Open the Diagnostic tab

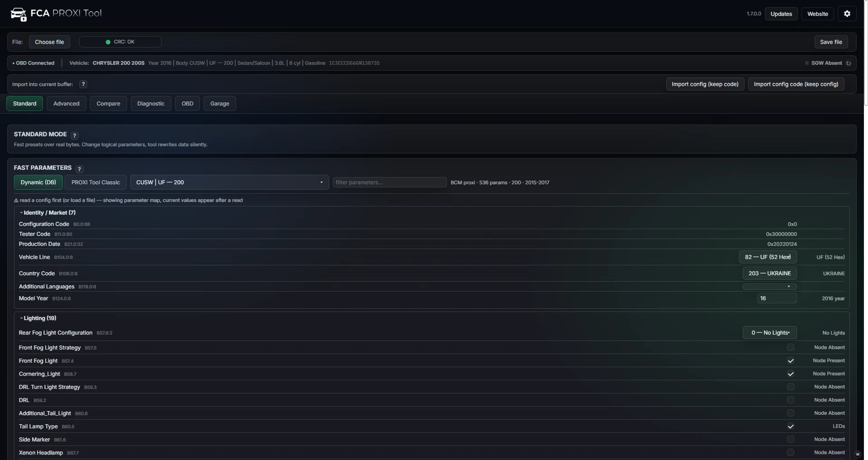click(151, 104)
